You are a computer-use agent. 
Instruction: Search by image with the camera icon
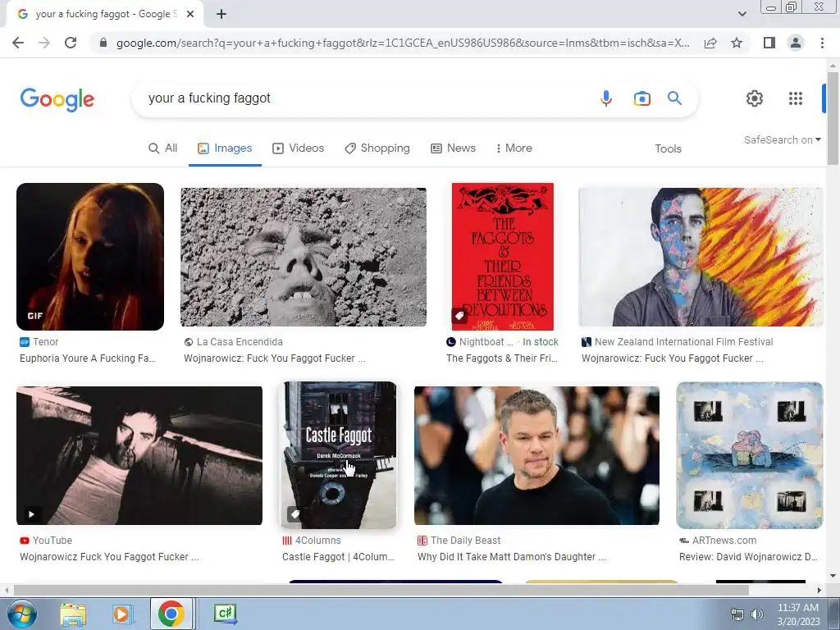pos(641,98)
